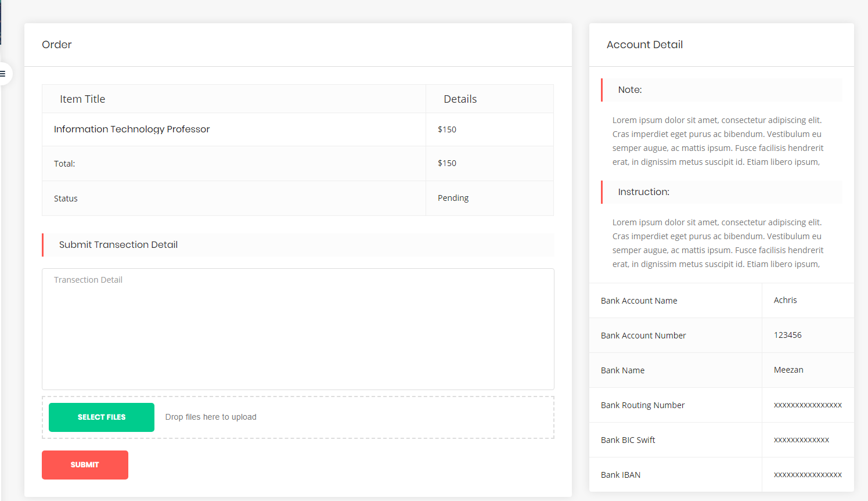Click the Submit Transection Detail heading

[x=118, y=245]
